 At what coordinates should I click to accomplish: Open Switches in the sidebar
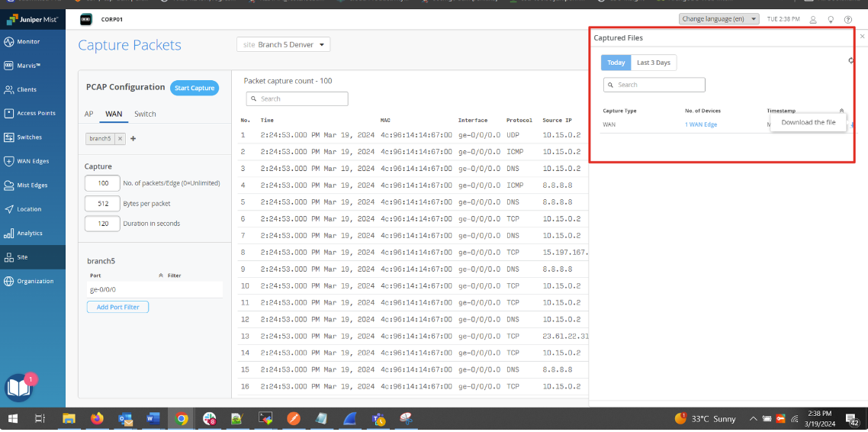coord(33,137)
